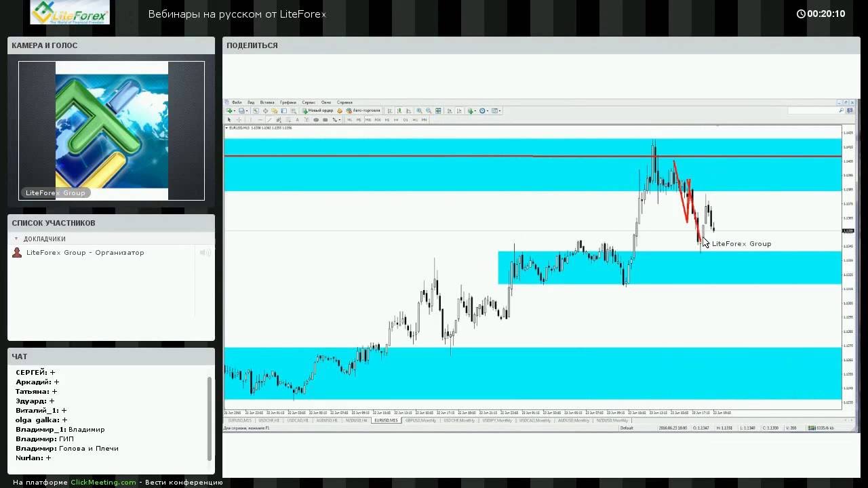The width and height of the screenshot is (868, 488).
Task: Switch to H1 timeframe
Action: [x=387, y=120]
